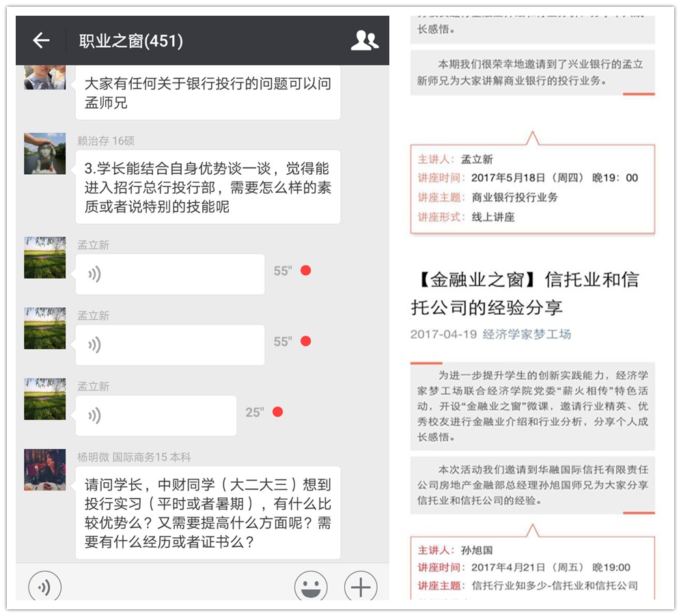Tap the message text input field
This screenshot has height=616, width=681.
178,587
